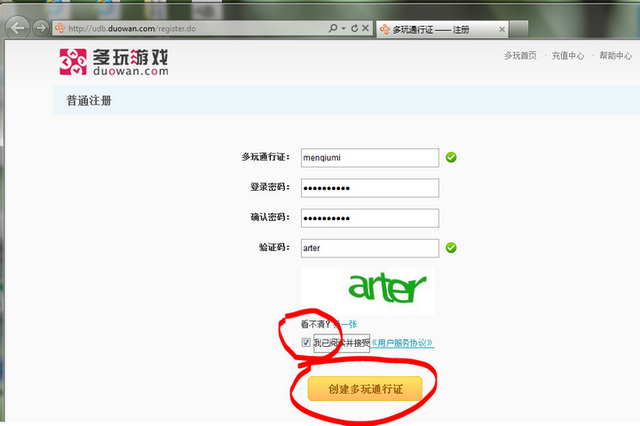Screen dimensions: 640x426
Task: Focus the URL udb.duowan.com/register.do
Action: 132,29
